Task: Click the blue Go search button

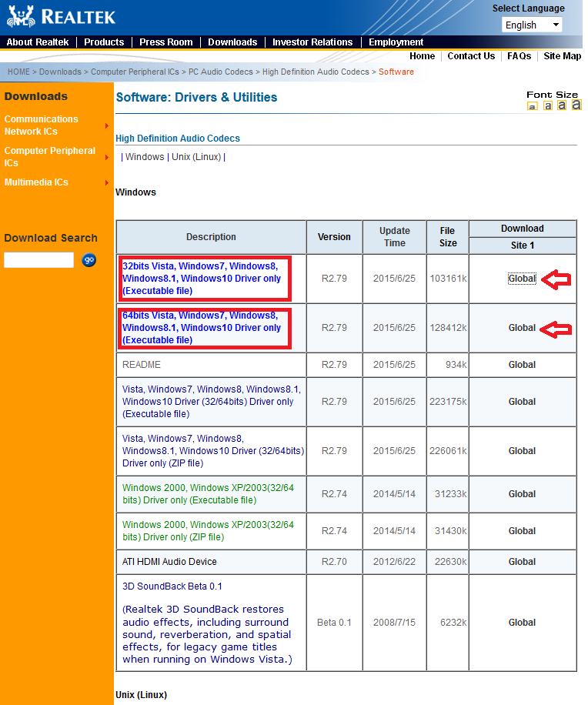Action: pyautogui.click(x=89, y=260)
